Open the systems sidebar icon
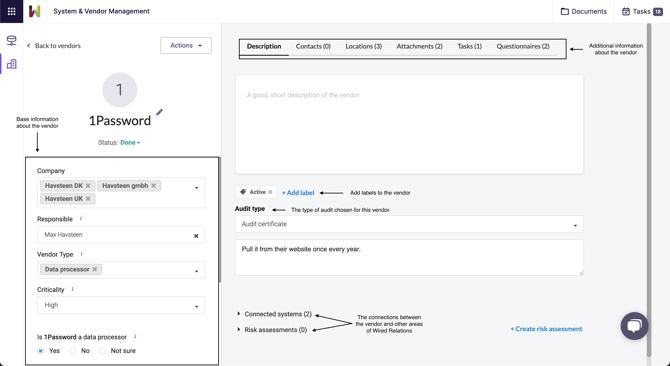 coord(12,41)
